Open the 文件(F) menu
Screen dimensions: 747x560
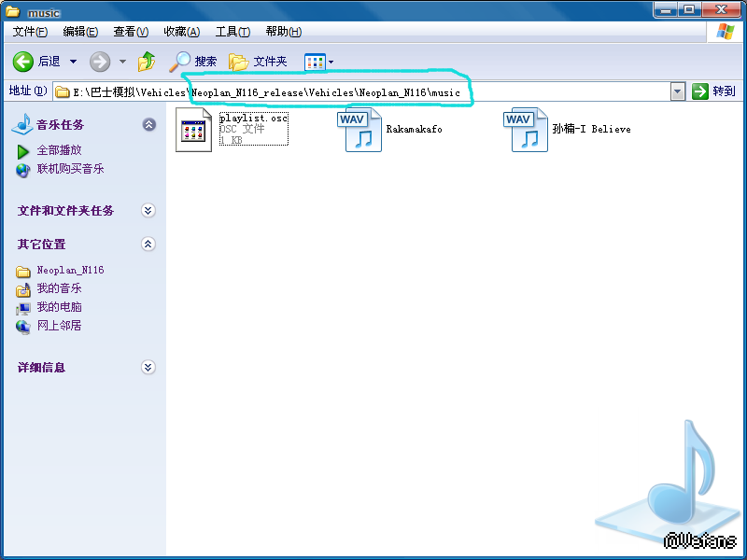pos(30,32)
